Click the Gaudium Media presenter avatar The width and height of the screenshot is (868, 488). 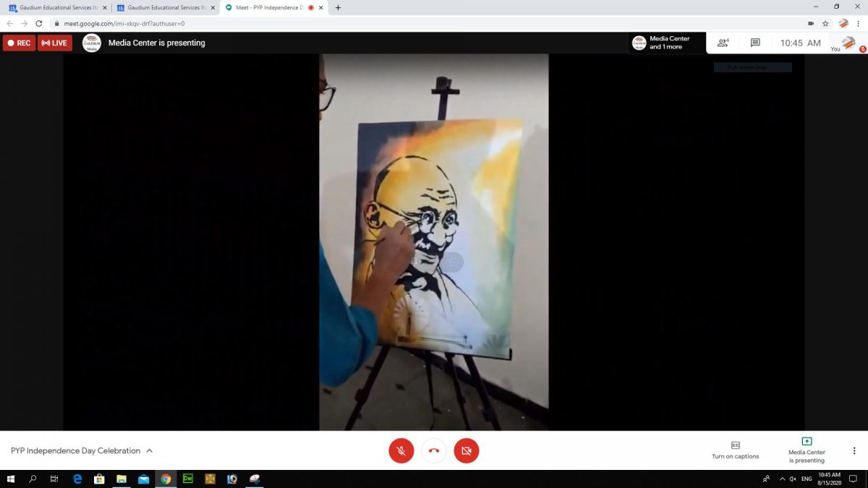click(92, 43)
